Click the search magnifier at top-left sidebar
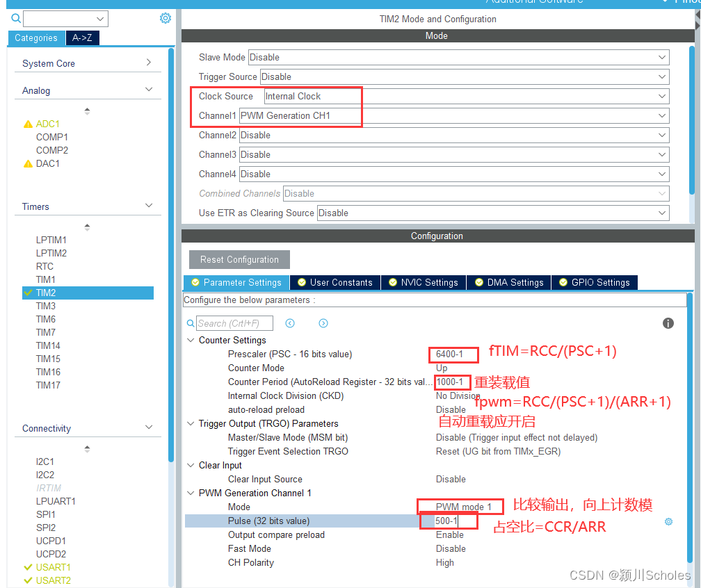Viewport: 701px width, 588px height. (x=15, y=17)
